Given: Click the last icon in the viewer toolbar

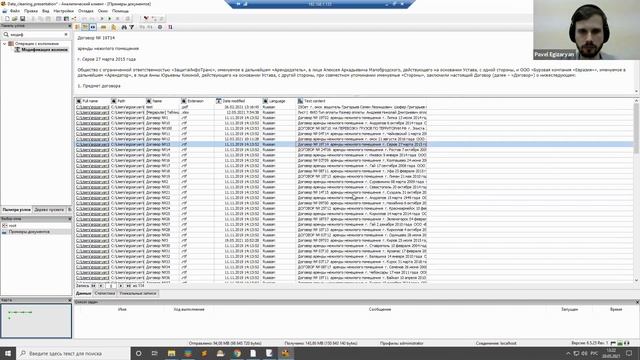Looking at the screenshot, I should point(170,27).
